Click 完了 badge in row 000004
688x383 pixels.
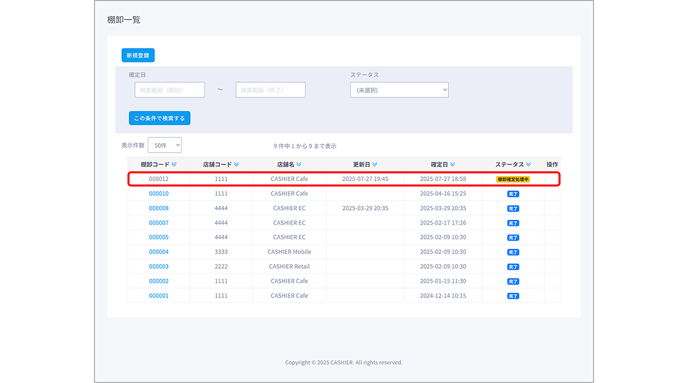[x=513, y=252]
